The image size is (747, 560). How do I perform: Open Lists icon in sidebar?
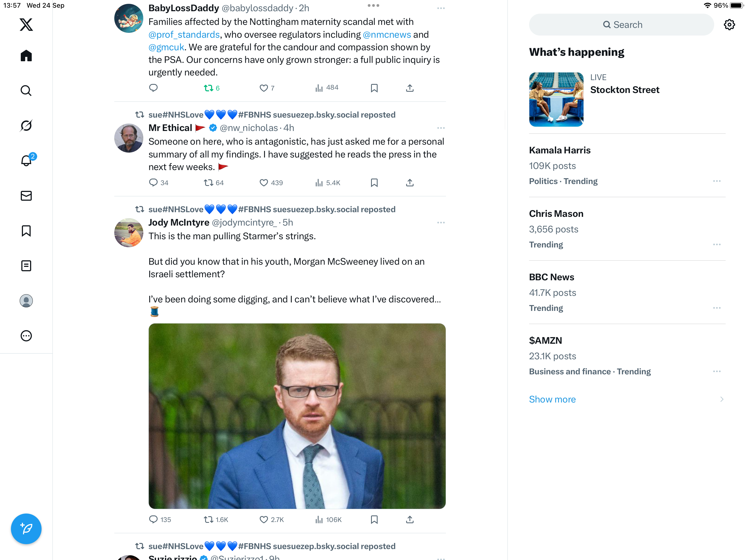(x=26, y=266)
